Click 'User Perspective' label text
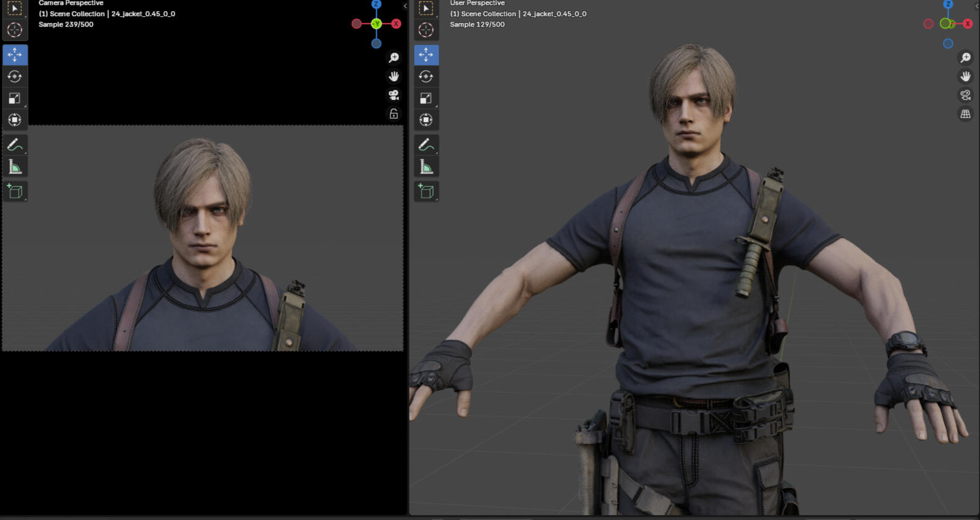The width and height of the screenshot is (980, 520). pyautogui.click(x=477, y=3)
